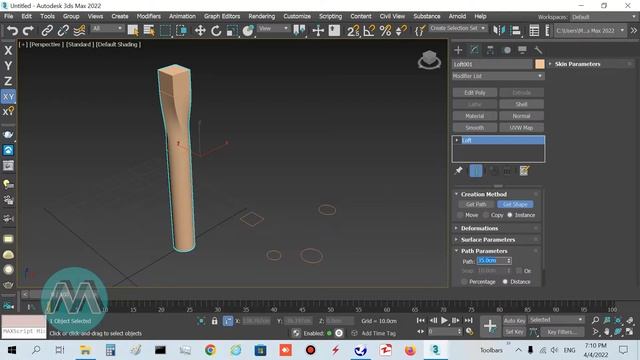The width and height of the screenshot is (640, 360).
Task: Click the Redo arrow in main toolbar
Action: (28, 31)
